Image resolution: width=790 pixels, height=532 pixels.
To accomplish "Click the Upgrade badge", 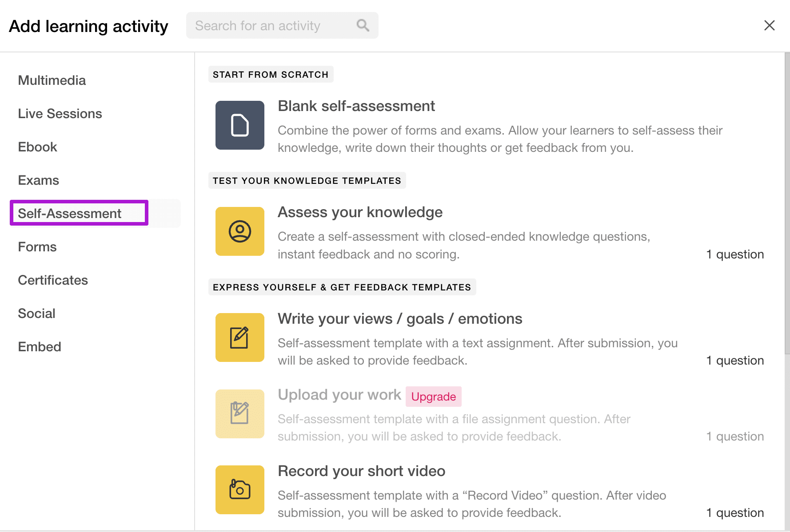I will pyautogui.click(x=433, y=397).
